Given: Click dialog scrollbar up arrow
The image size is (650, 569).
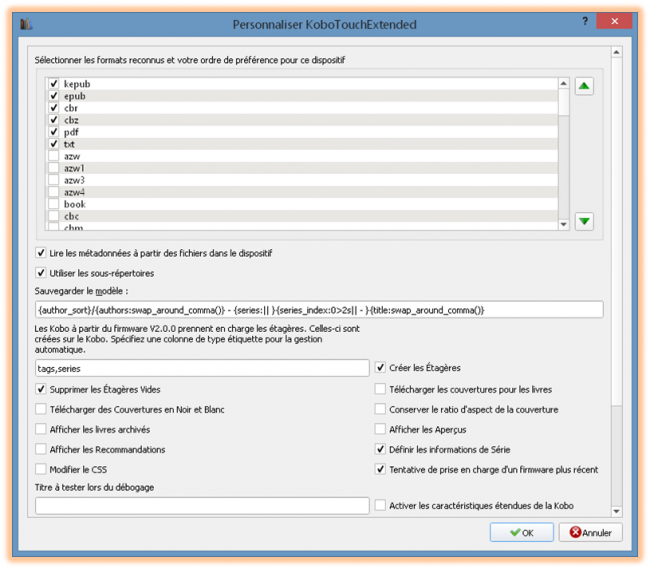Looking at the screenshot, I should (x=616, y=52).
